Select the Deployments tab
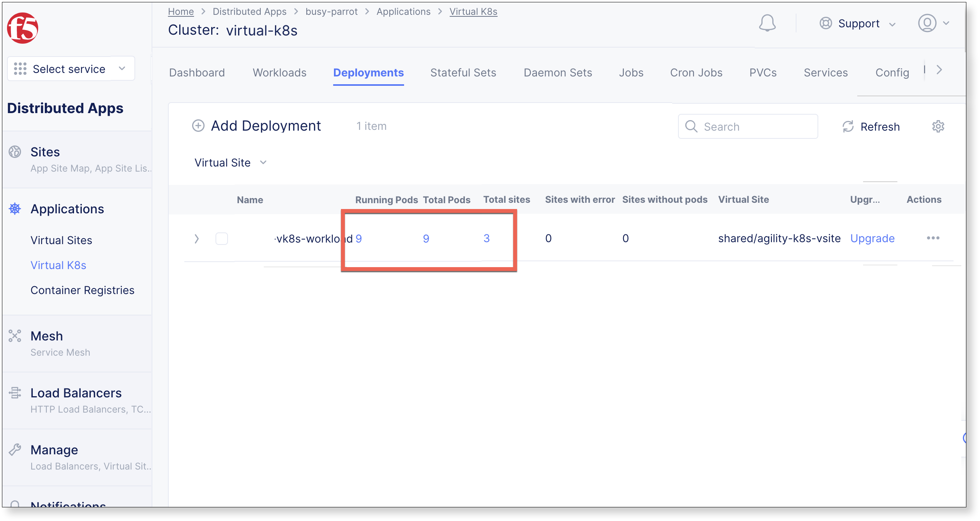Image resolution: width=980 pixels, height=521 pixels. (x=369, y=73)
